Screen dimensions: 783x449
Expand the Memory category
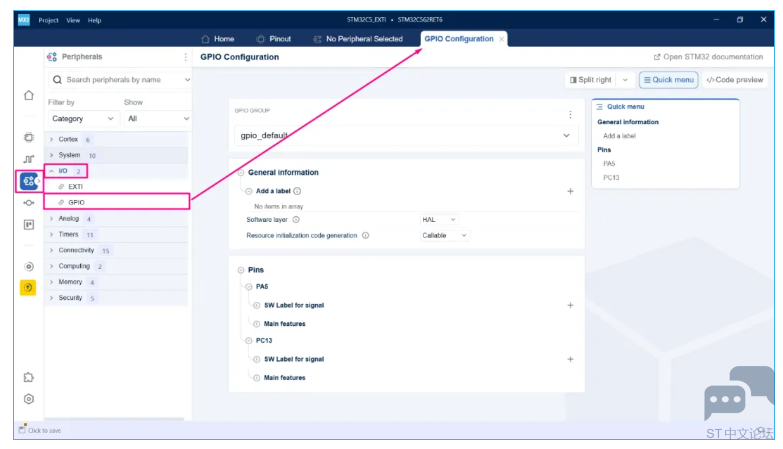click(x=51, y=282)
